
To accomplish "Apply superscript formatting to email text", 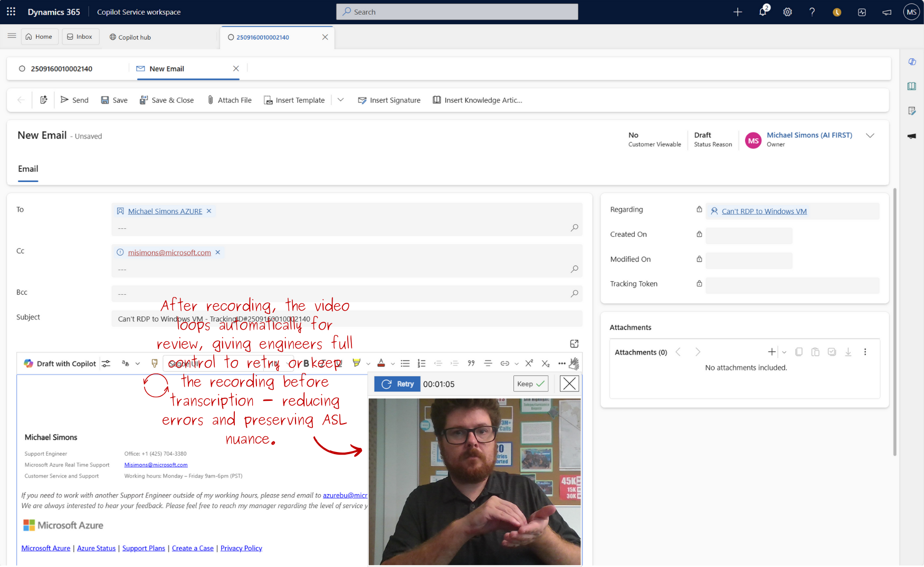I will 529,363.
